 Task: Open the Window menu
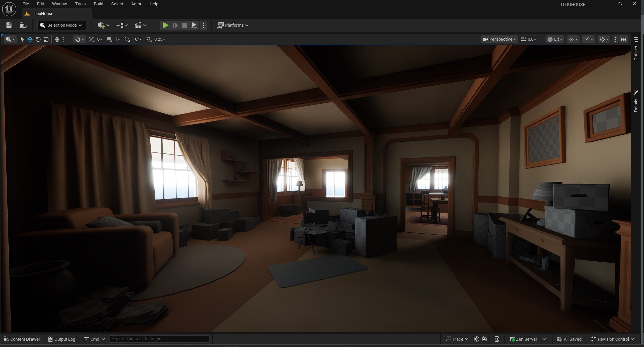[x=59, y=4]
